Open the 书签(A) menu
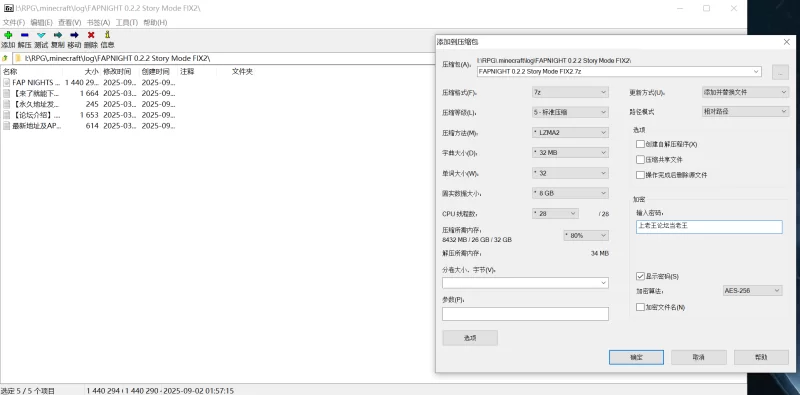This screenshot has height=395, width=800. (98, 22)
